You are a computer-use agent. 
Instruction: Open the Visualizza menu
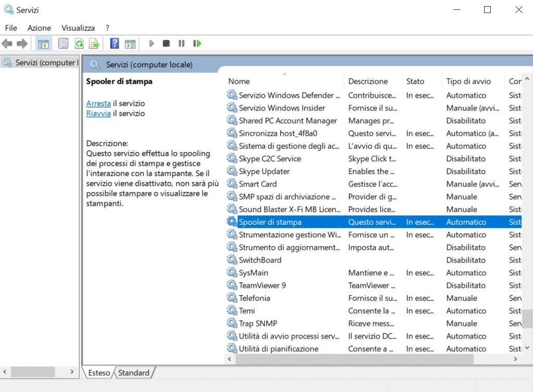[x=78, y=28]
